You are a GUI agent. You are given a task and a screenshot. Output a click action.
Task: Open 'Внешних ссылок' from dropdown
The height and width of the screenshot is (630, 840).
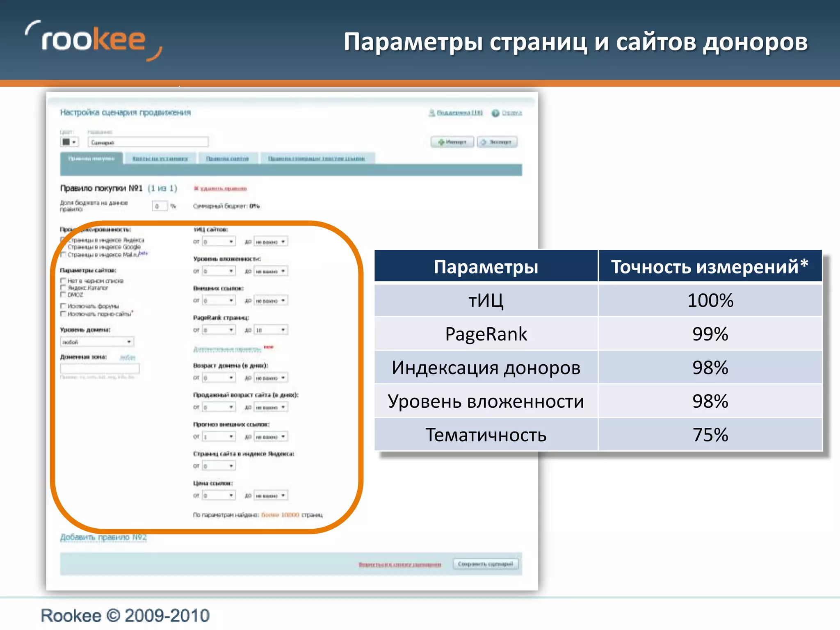pos(219,301)
